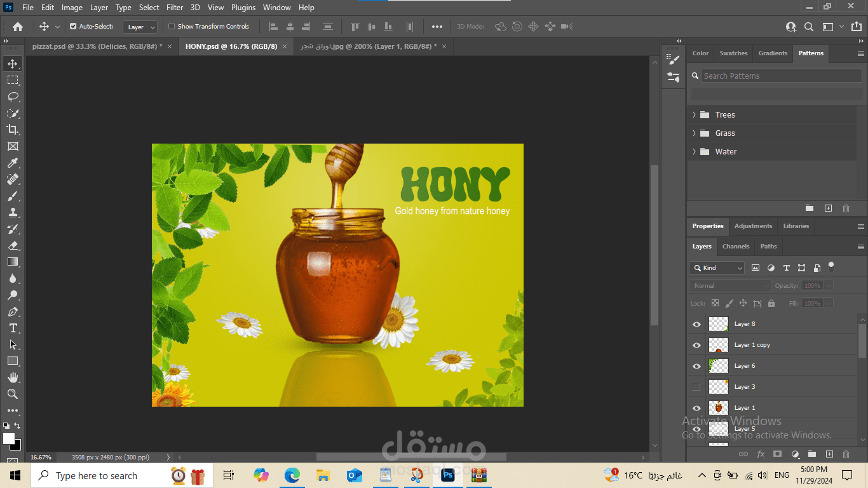
Task: Open the Plugins menu
Action: [x=243, y=8]
